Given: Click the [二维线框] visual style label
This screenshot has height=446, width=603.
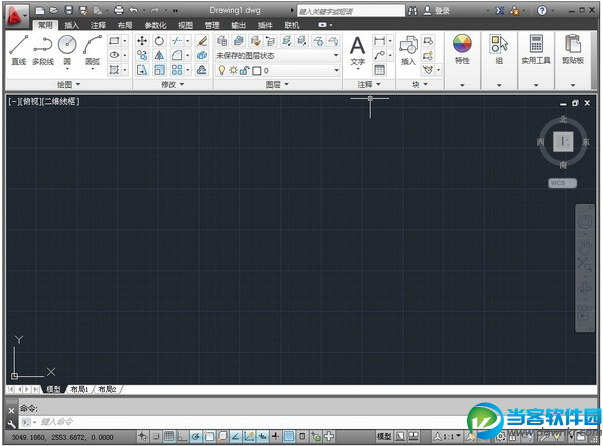Looking at the screenshot, I should (x=60, y=102).
